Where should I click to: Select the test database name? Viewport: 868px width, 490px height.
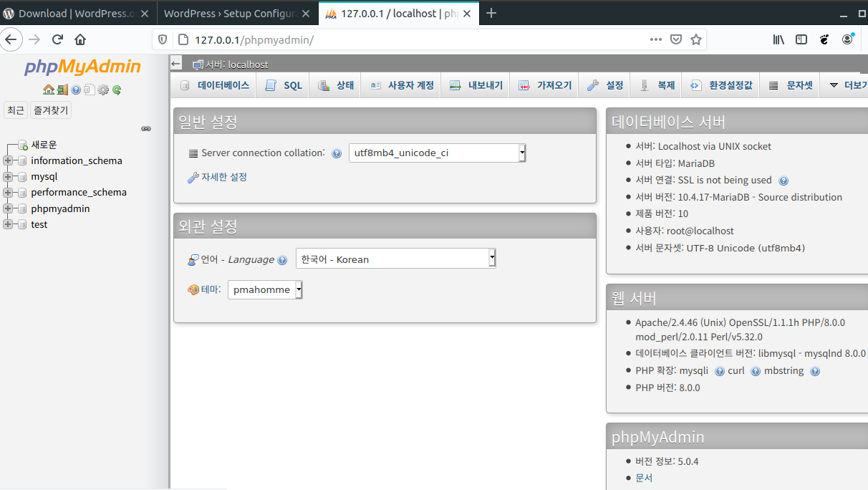[x=39, y=224]
